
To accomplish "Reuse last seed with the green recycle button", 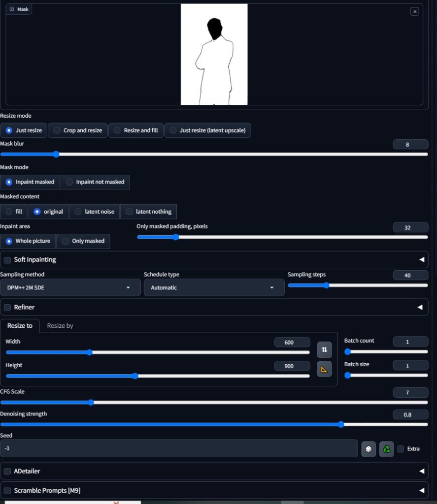I will [386, 449].
